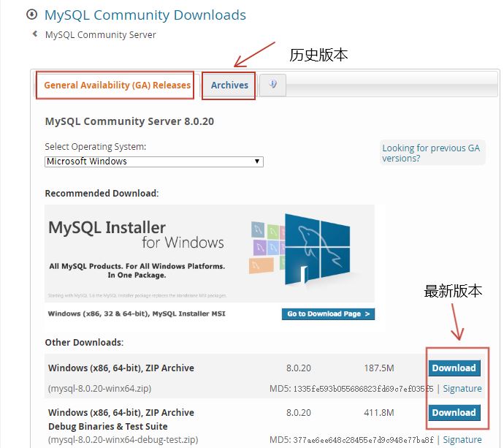The image size is (504, 448).
Task: Click the download circle icon beside page title
Action: tap(32, 15)
